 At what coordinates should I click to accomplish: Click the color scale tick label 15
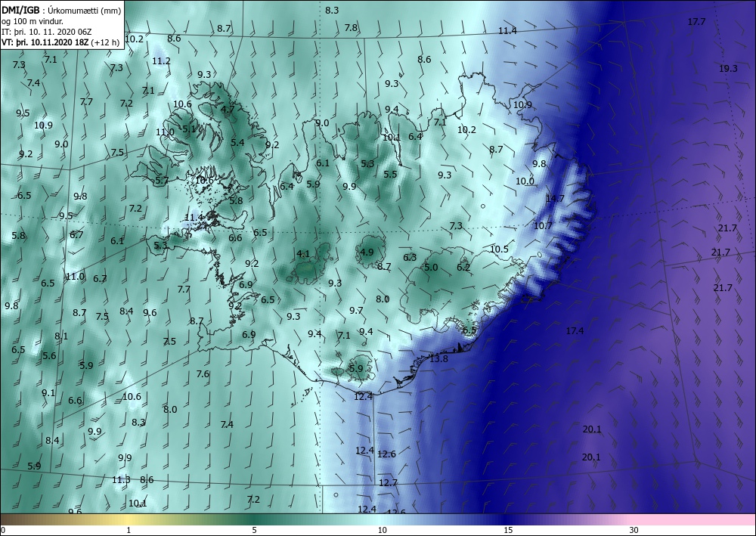508,530
